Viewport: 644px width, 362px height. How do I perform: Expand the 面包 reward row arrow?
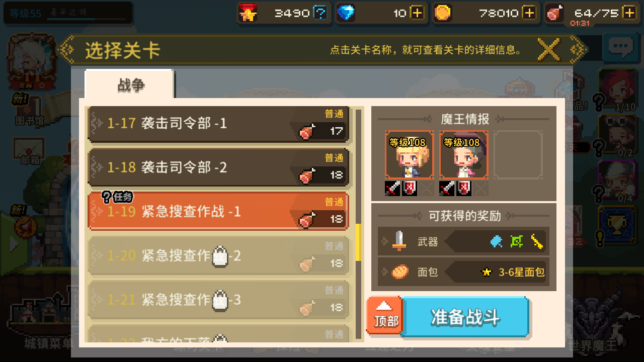(x=385, y=272)
